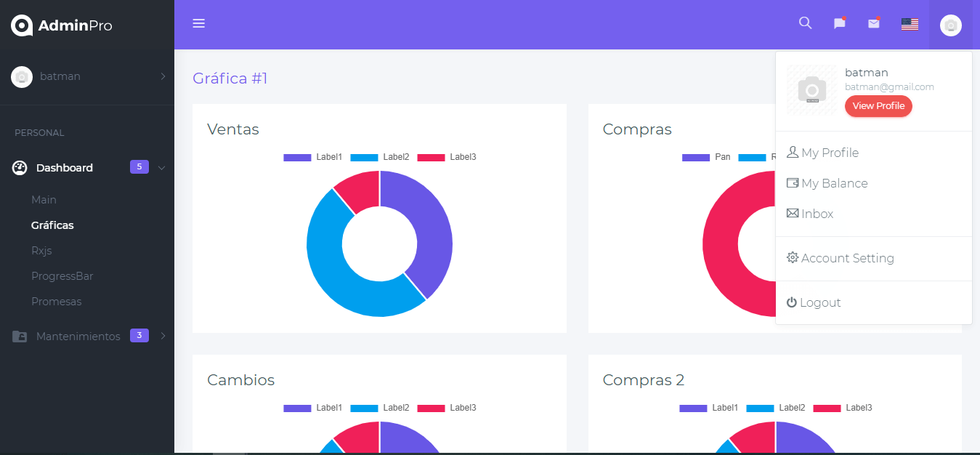Viewport: 980px width, 455px height.
Task: Toggle Label3 legend in Ventas chart
Action: tap(447, 157)
